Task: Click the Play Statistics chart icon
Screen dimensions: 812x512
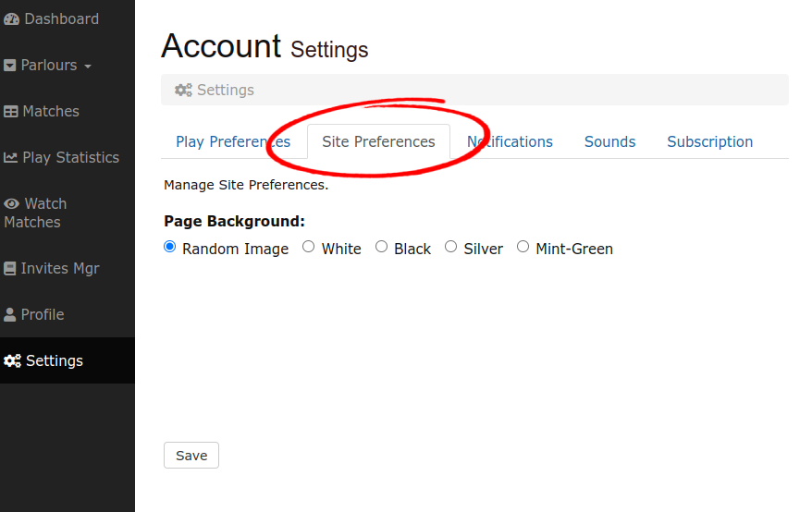Action: tap(11, 158)
